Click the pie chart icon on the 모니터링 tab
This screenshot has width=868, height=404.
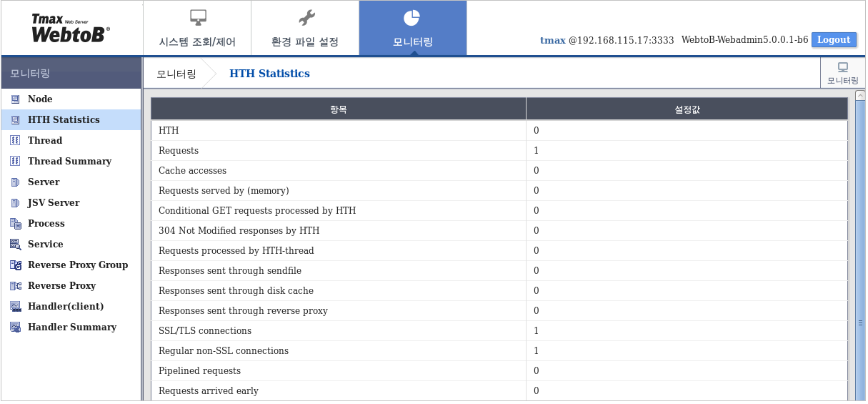[412, 18]
